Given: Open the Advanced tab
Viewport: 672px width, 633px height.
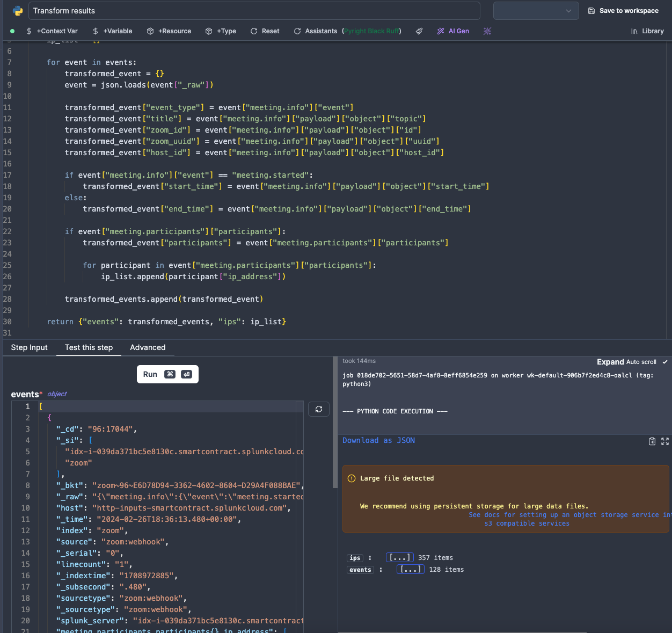Looking at the screenshot, I should tap(148, 347).
